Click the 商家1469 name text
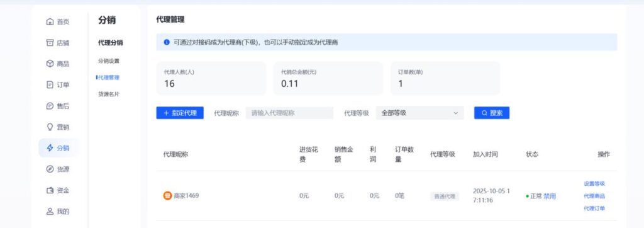Viewport: 644px width, 228px height. (186, 196)
